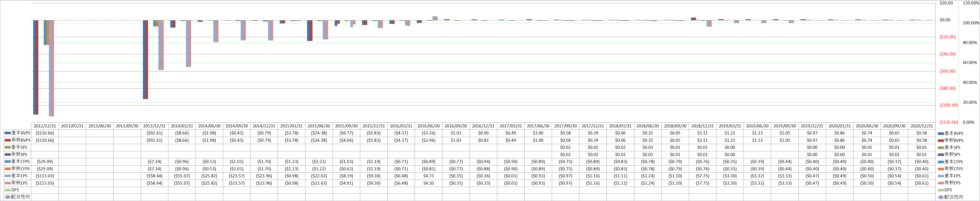Viewport: 980px width, 201px height.
Task: Click the 基本BVPS entry in the chart legend
Action: [x=951, y=134]
